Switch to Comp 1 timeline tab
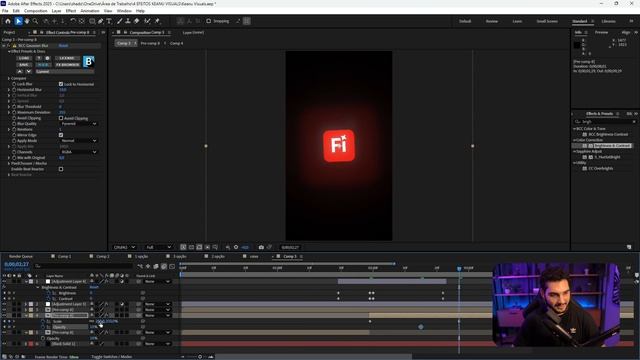This screenshot has height=360, width=640. [64, 256]
